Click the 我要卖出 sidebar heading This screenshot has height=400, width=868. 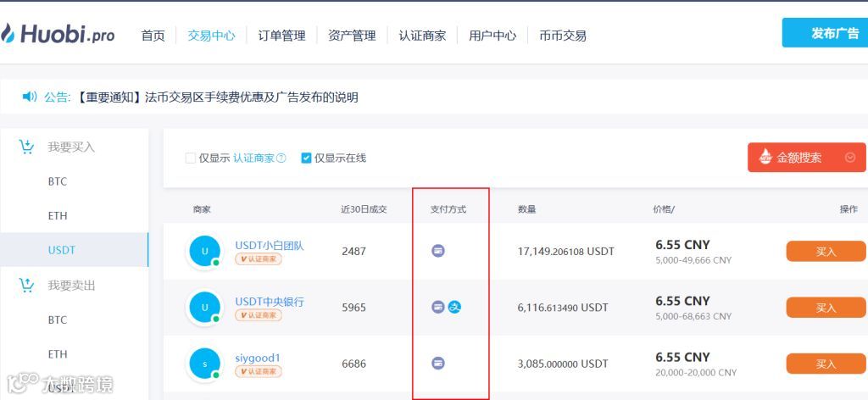tap(71, 286)
